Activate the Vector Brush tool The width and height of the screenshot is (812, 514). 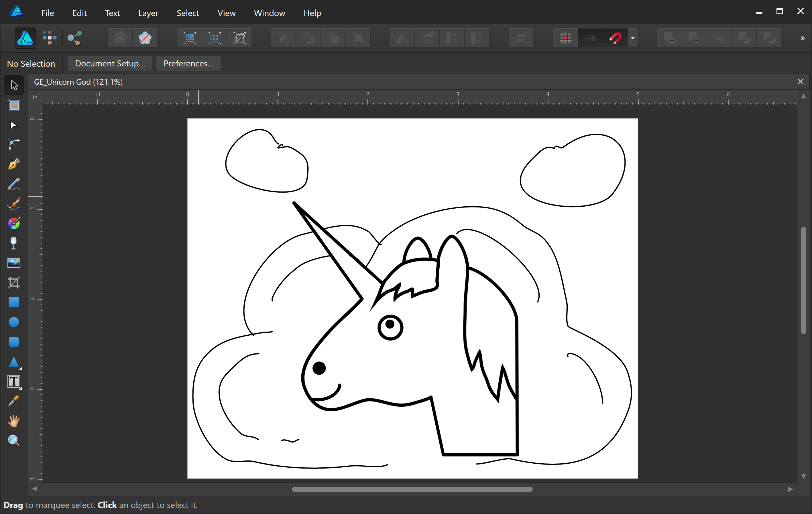click(x=14, y=203)
